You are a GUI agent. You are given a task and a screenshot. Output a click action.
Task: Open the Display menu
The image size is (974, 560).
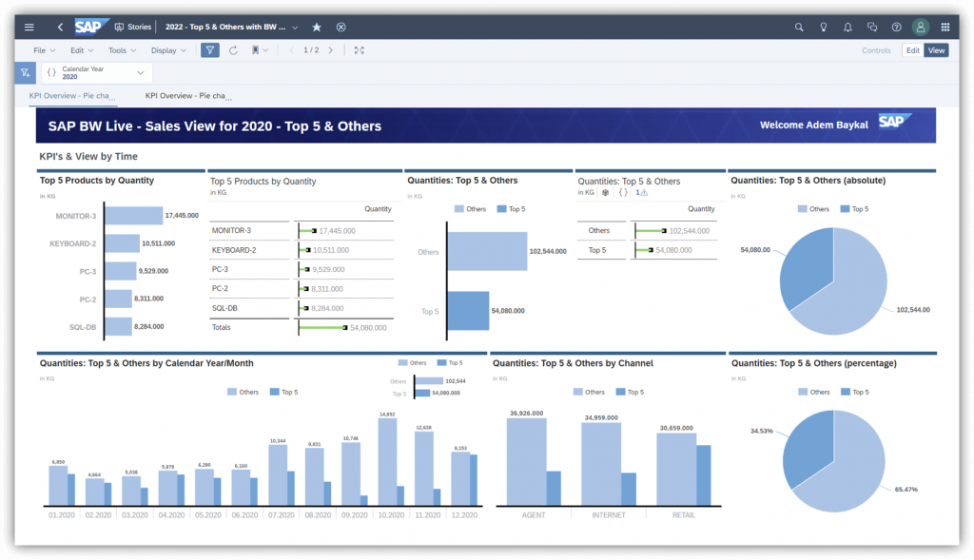tap(168, 50)
